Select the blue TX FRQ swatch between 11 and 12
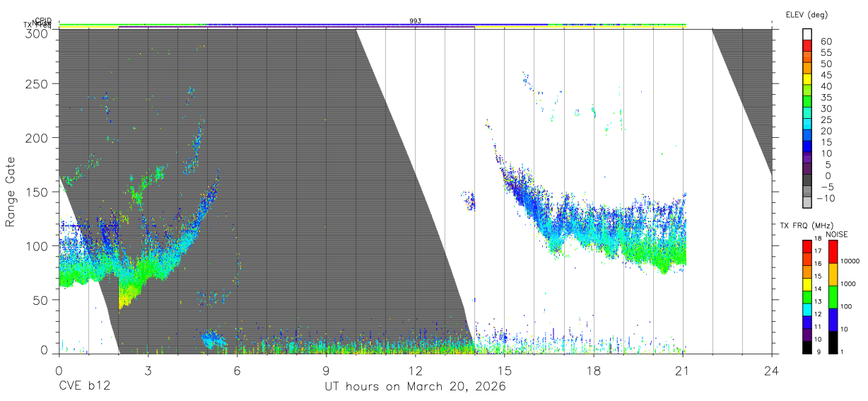This screenshot has height=401, width=868. (807, 322)
